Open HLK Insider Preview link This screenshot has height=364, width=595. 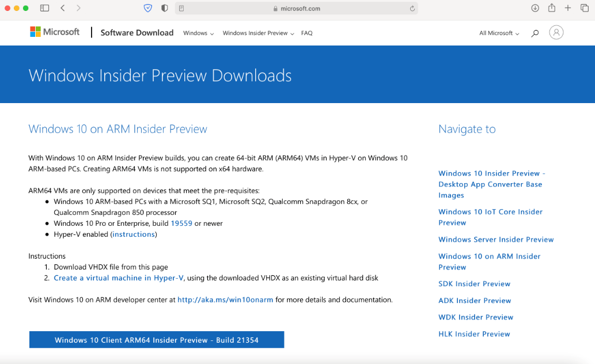tap(475, 333)
